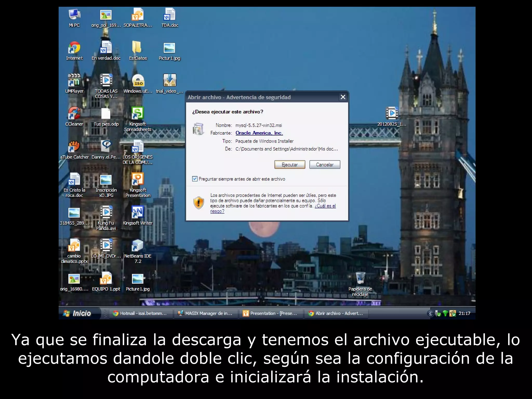Close the security warning dialog
The width and height of the screenshot is (532, 399).
point(343,97)
